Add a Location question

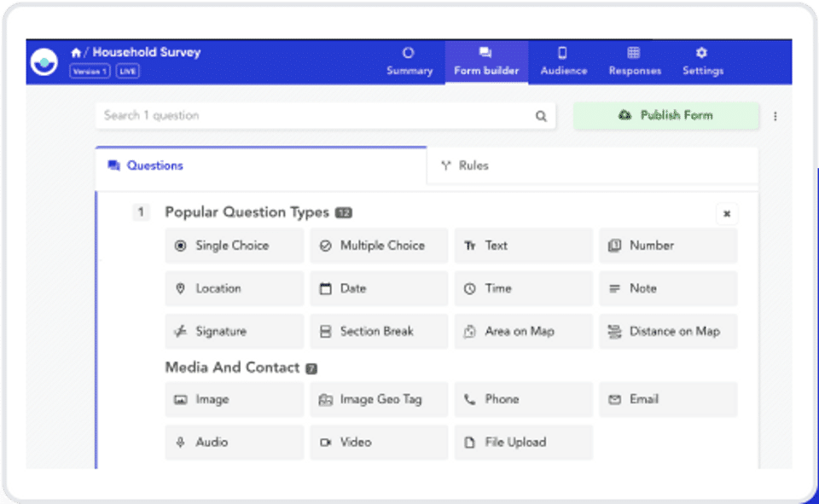pyautogui.click(x=234, y=288)
